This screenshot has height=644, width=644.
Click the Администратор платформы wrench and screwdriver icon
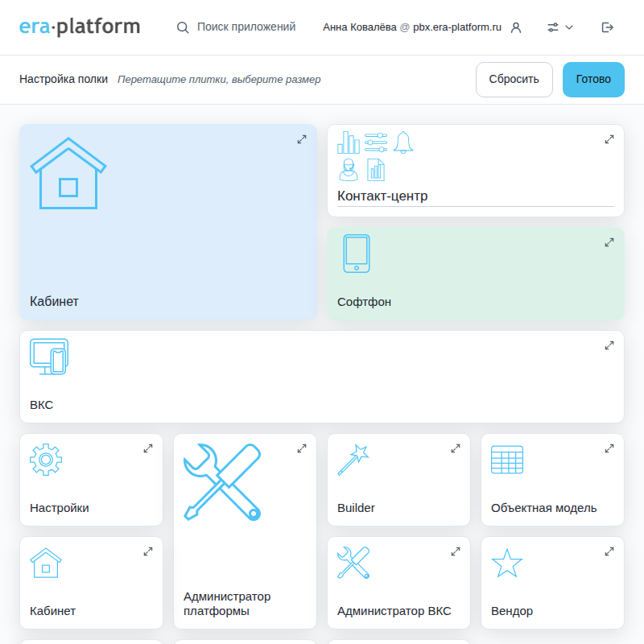[222, 482]
